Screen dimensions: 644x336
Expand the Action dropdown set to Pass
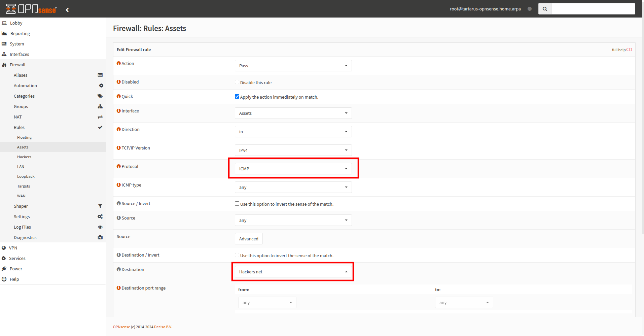click(293, 66)
